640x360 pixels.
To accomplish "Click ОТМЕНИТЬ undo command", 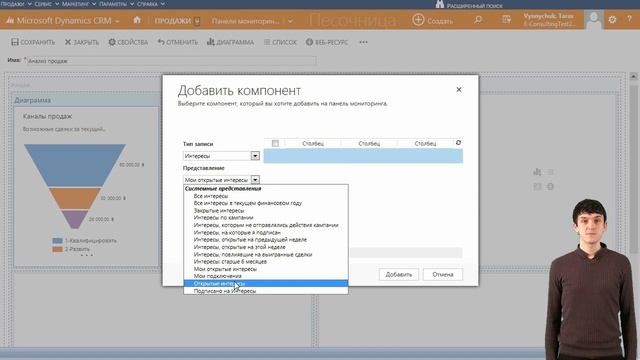I will 178,42.
